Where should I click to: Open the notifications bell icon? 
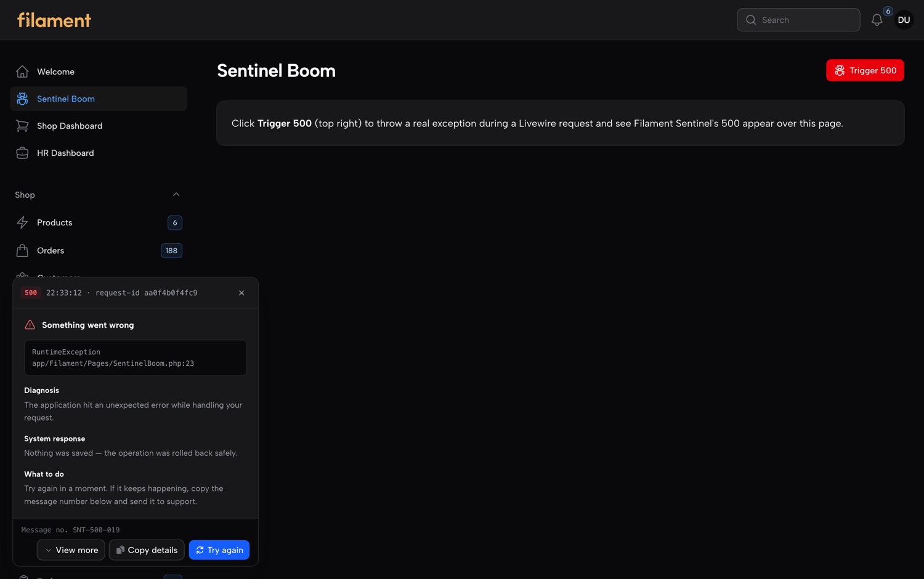(x=877, y=20)
